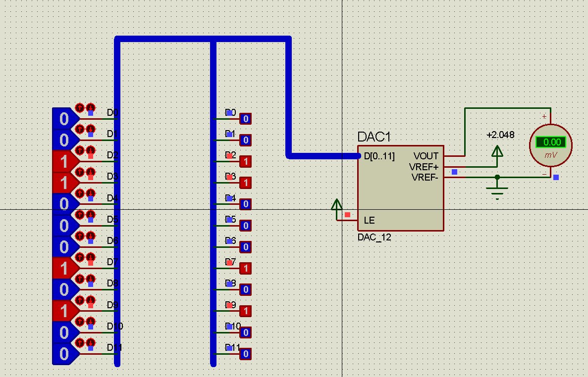Screen dimensions: 588x377
Task: Select the D5 logic probe
Action: pyautogui.click(x=246, y=226)
